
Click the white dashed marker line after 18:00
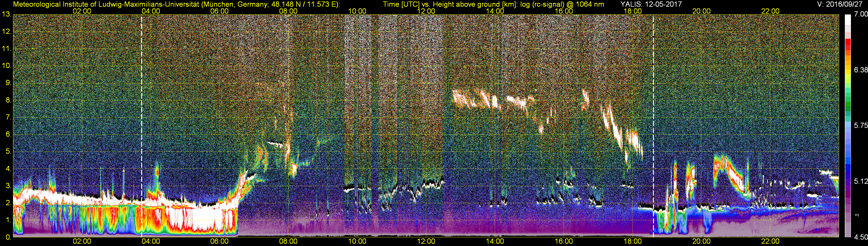[x=653, y=126]
